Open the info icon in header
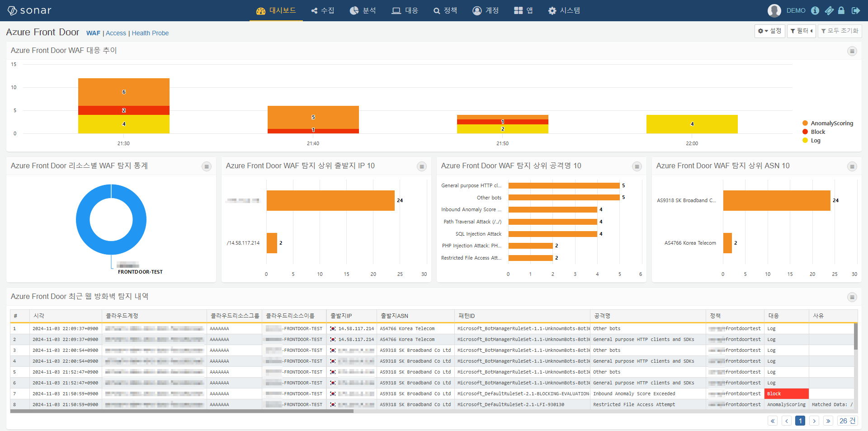 click(815, 10)
